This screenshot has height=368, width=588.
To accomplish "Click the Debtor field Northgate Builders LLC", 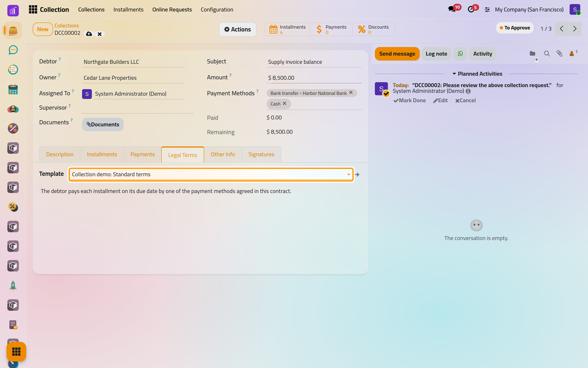I will 133,62.
